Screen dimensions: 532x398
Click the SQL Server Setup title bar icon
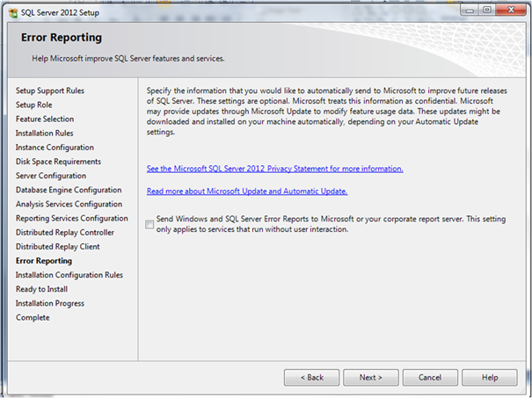point(13,13)
